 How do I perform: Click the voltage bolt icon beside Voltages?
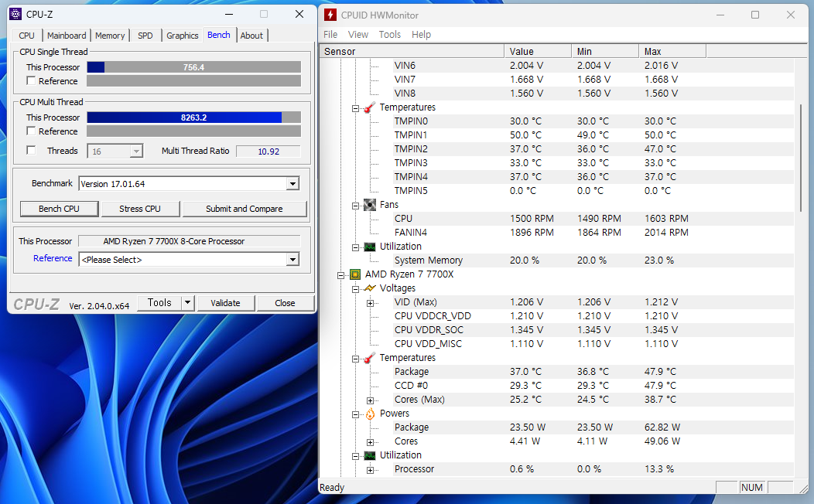click(x=370, y=288)
